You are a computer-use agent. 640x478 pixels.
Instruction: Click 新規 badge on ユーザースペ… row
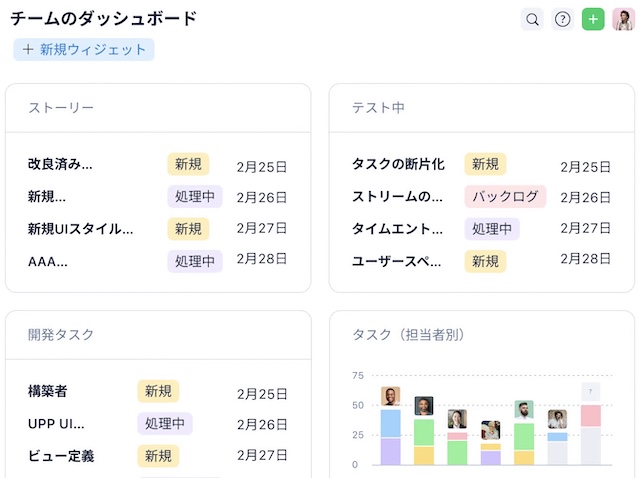point(485,261)
